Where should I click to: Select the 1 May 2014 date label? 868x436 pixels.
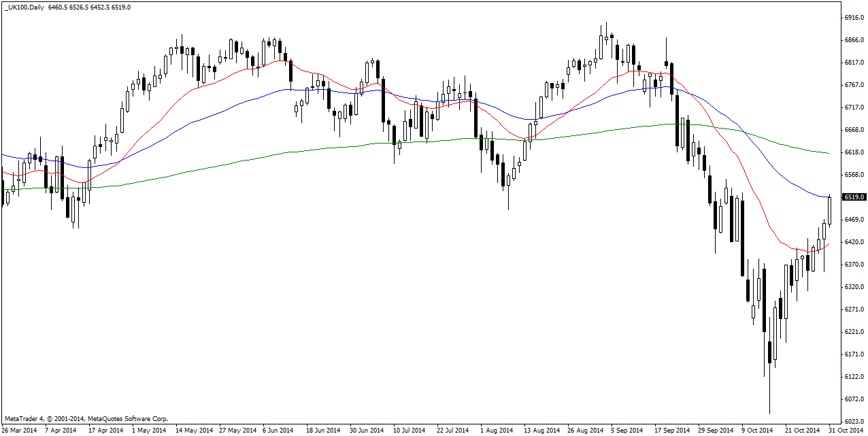(148, 431)
